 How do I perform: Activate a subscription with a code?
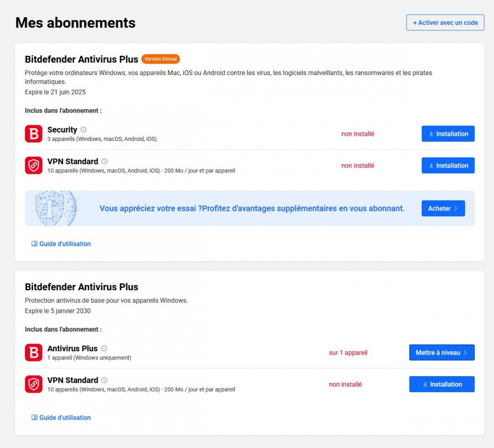(x=445, y=23)
